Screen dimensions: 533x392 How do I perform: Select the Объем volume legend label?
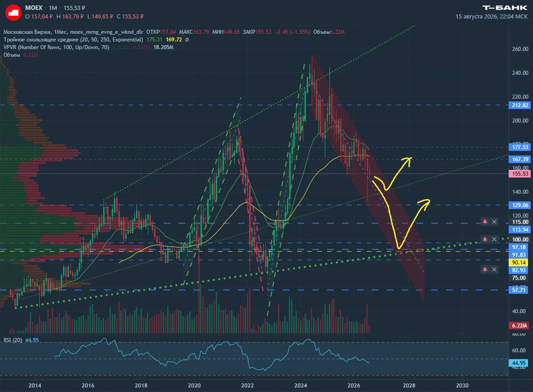tap(12, 55)
